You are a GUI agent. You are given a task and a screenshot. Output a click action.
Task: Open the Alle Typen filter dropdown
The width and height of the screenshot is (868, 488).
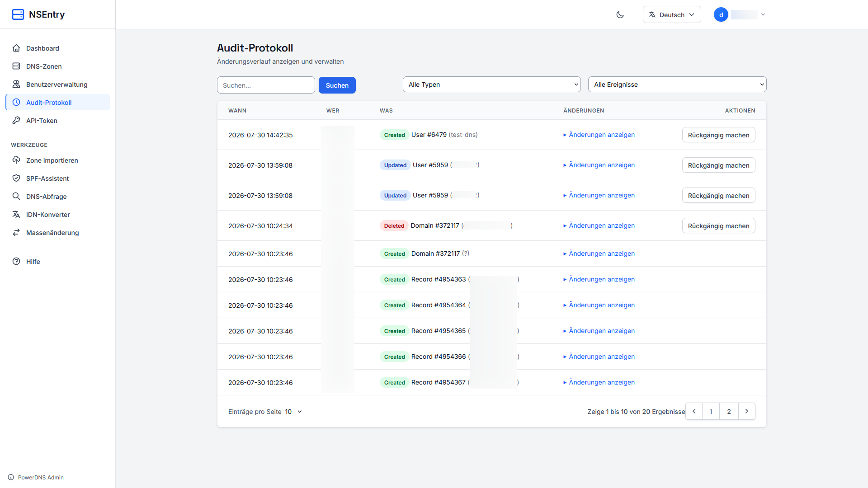(x=492, y=84)
